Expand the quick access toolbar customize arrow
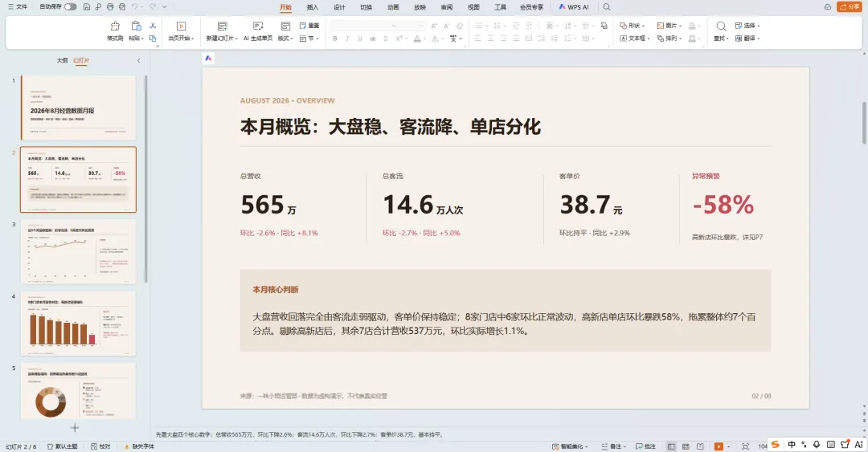Screen dimensions: 868x452 point(165,6)
